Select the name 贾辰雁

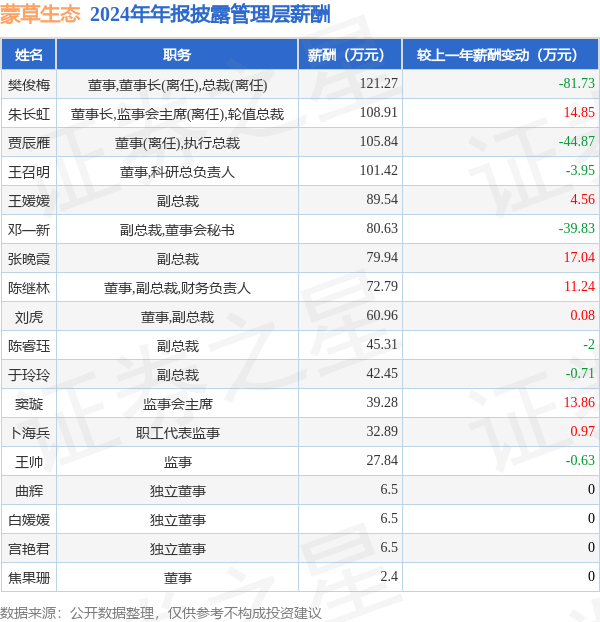(29, 143)
